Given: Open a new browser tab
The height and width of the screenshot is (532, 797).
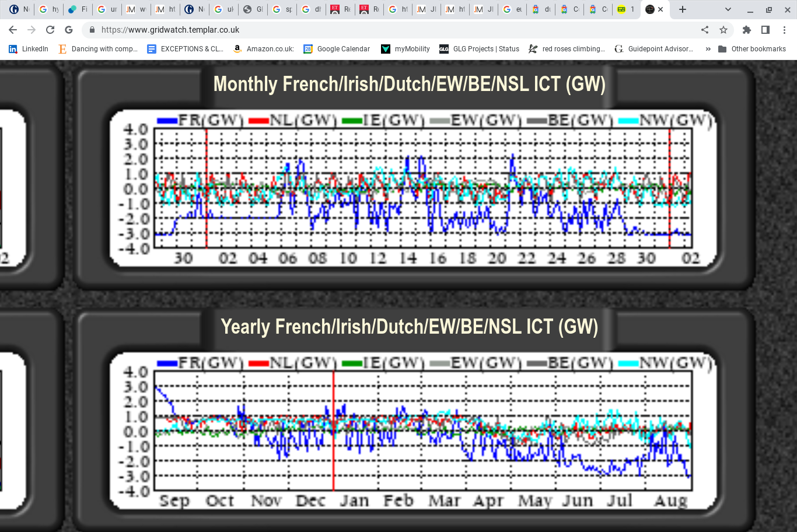Looking at the screenshot, I should [683, 9].
